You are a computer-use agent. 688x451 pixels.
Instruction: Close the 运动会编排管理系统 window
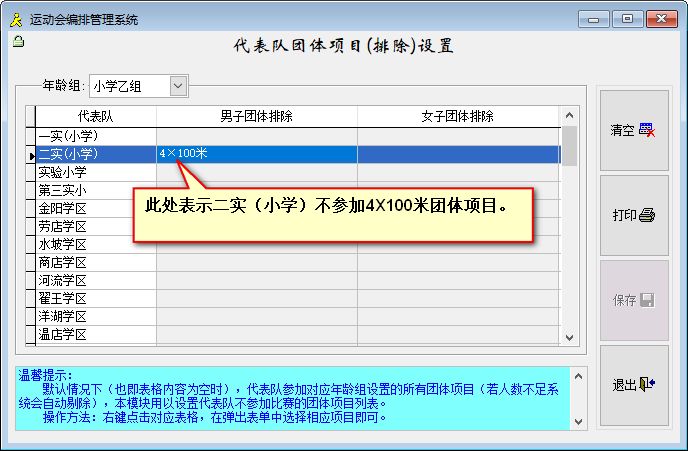click(662, 20)
